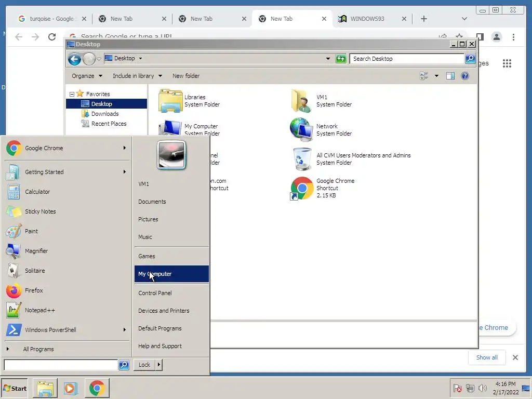Expand Getting Started submenu arrow
The width and height of the screenshot is (532, 399).
(x=125, y=171)
